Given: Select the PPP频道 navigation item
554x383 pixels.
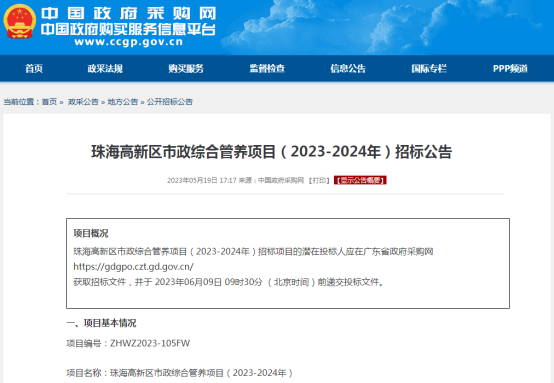Looking at the screenshot, I should [510, 69].
